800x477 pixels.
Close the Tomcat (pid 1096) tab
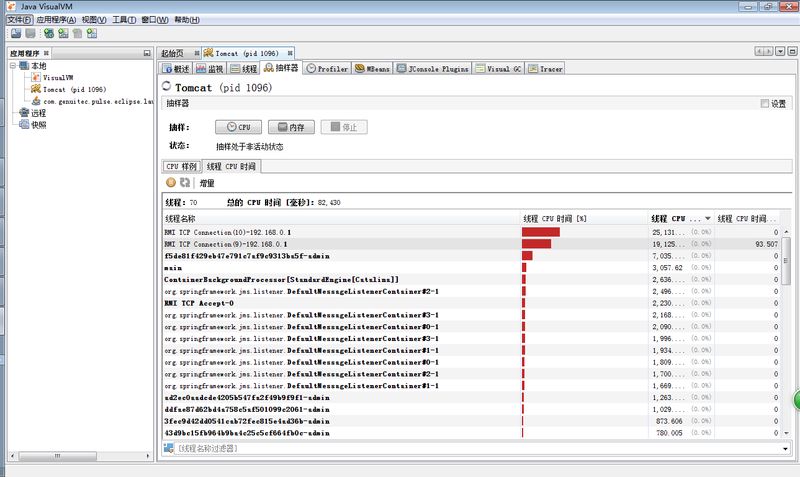click(x=290, y=53)
